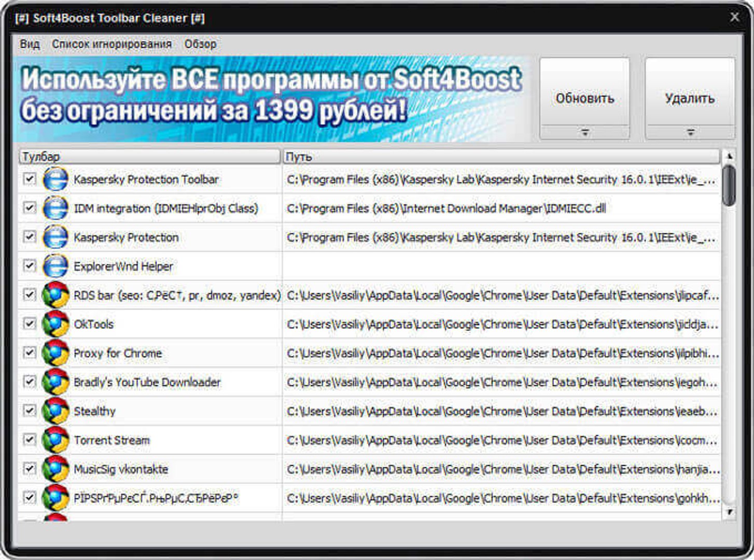Select the Chrome icon for Proxy for Chrome
This screenshot has width=754, height=560.
click(55, 354)
